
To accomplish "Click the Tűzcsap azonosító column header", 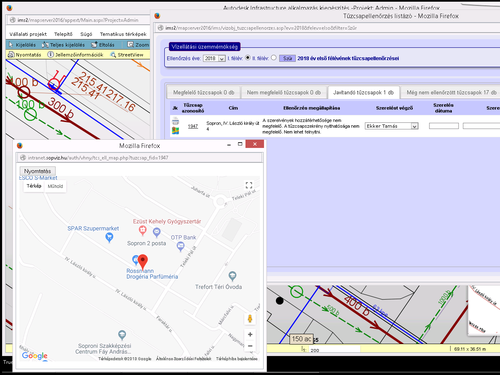I will (193, 108).
